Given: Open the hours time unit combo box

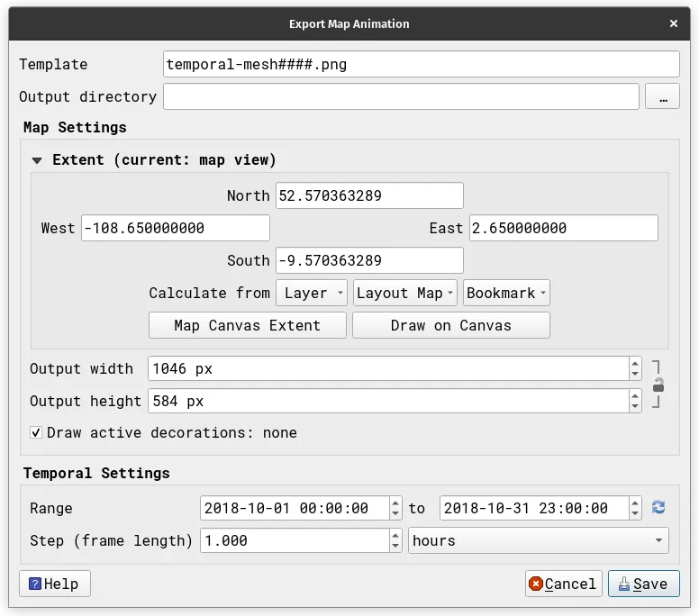Looking at the screenshot, I should pyautogui.click(x=538, y=540).
